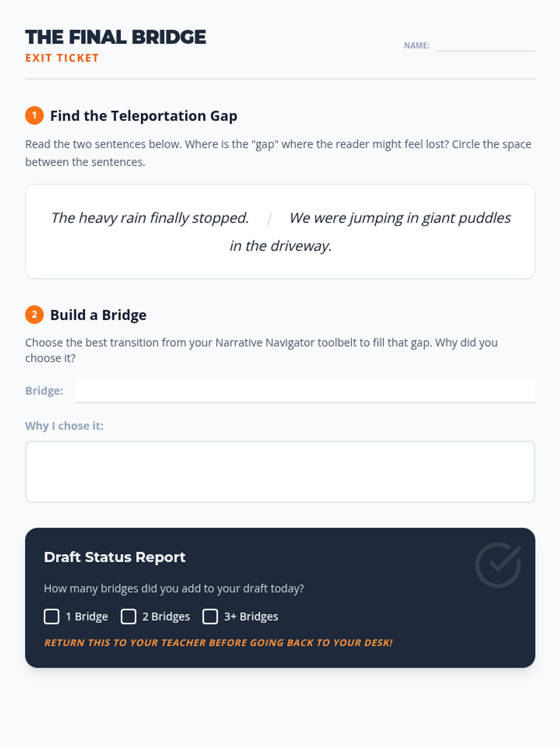Click the sentence about jumping in puddles
Screen dimensions: 560x747
click(x=399, y=218)
